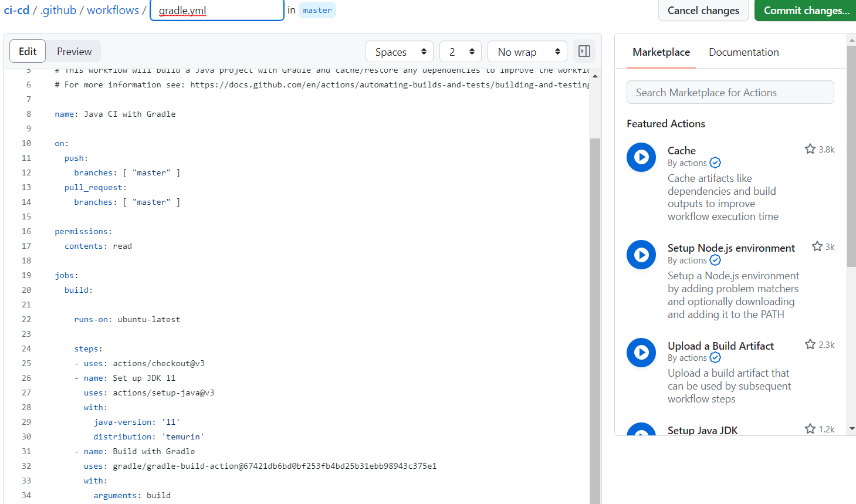Toggle the sidebar panel icon

point(584,52)
